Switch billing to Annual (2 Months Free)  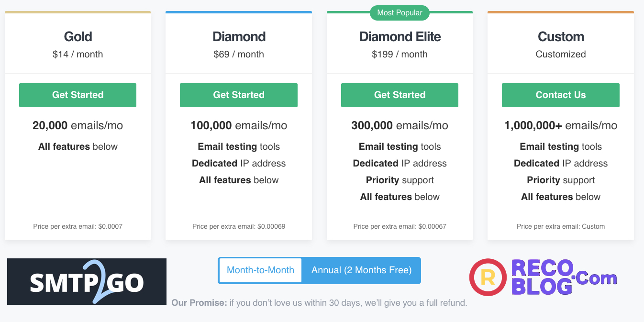click(x=361, y=270)
